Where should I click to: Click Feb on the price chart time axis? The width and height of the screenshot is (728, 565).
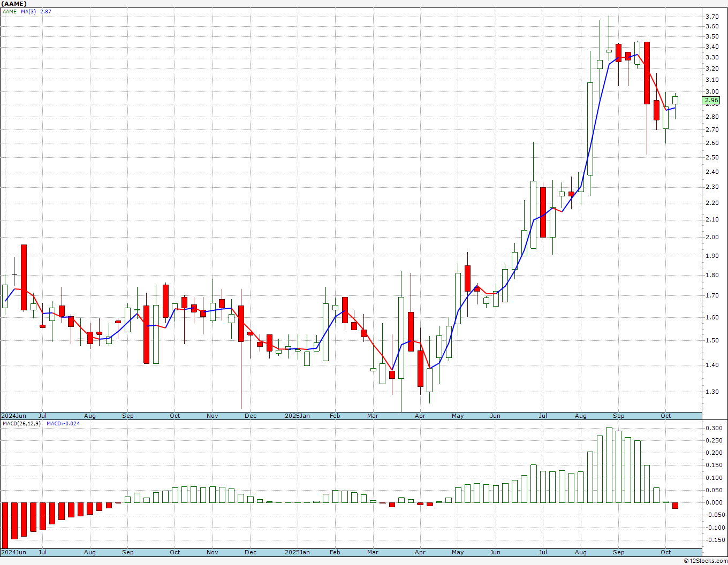pos(335,416)
